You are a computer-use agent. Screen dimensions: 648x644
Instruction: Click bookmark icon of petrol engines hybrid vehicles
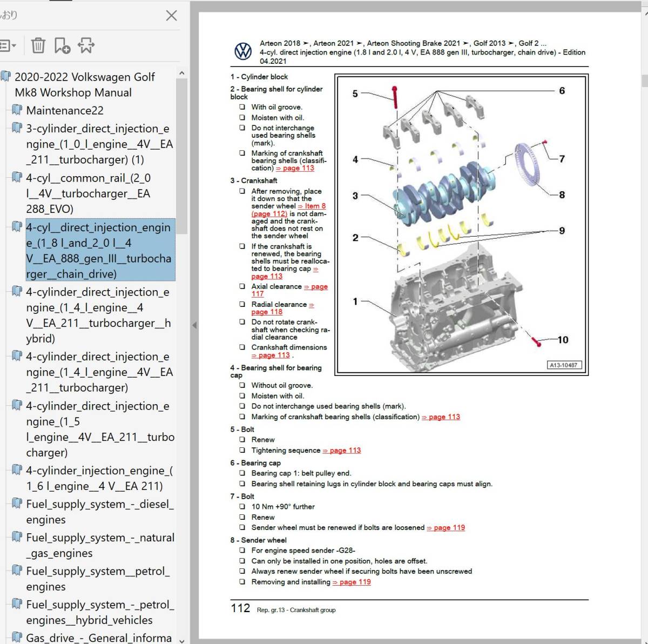17,605
